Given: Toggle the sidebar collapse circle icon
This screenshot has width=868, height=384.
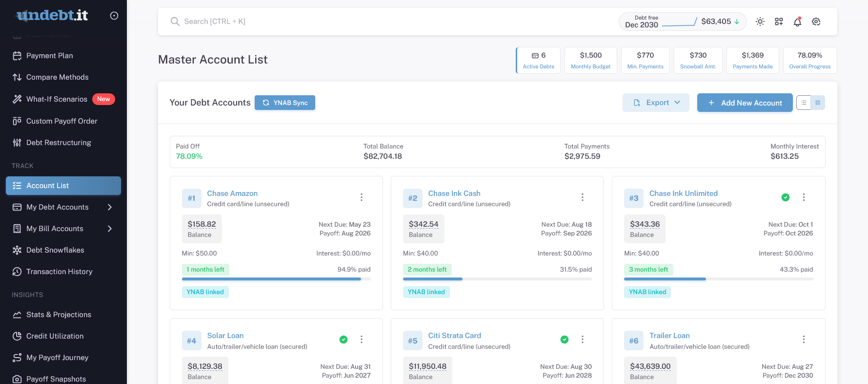Looking at the screenshot, I should point(114,16).
